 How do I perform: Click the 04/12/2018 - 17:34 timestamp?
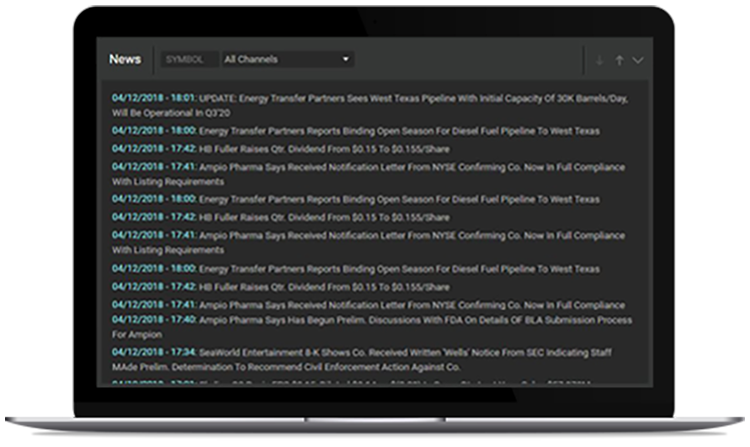(x=153, y=352)
